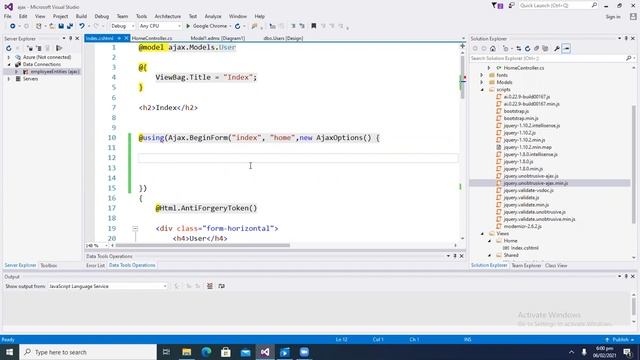Image resolution: width=640 pixels, height=360 pixels.
Task: Open the Show output from dropdown
Action: pos(108,286)
